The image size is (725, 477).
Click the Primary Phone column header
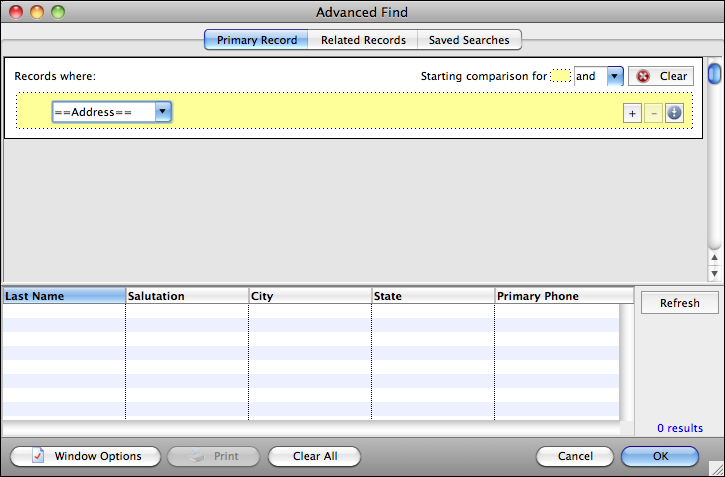[x=563, y=296]
